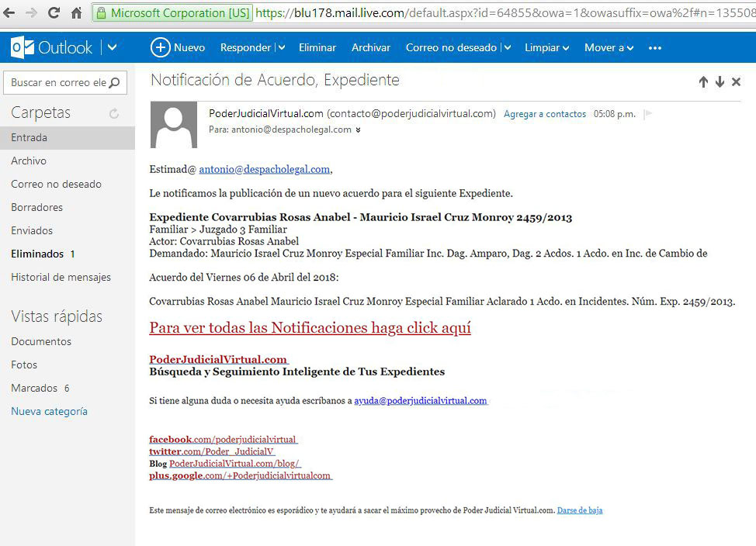Mark as Correo no deseado

tap(451, 47)
